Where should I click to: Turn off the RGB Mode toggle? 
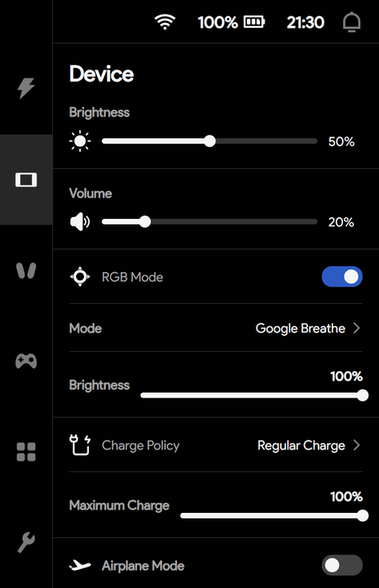click(342, 277)
